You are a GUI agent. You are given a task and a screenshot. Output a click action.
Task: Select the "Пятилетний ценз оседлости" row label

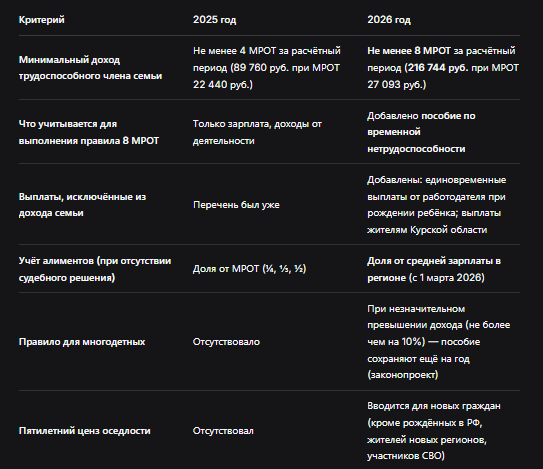click(84, 431)
